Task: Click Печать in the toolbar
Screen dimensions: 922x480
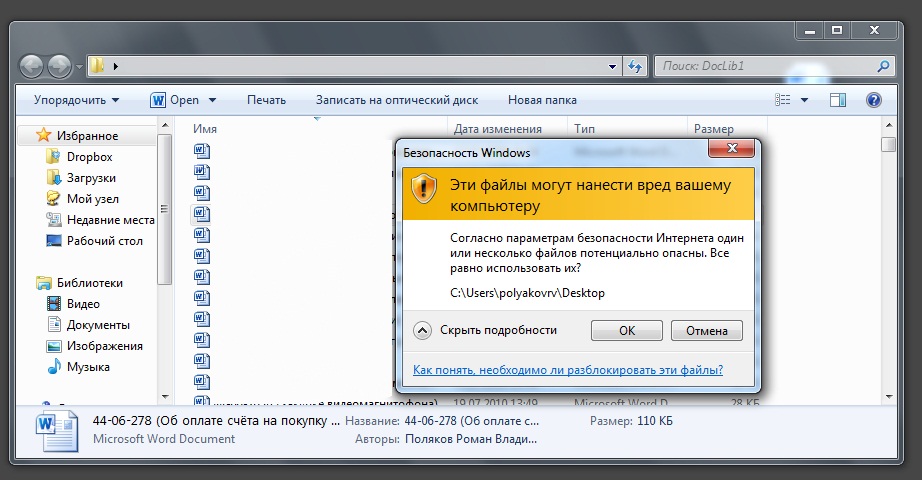Action: coord(266,100)
